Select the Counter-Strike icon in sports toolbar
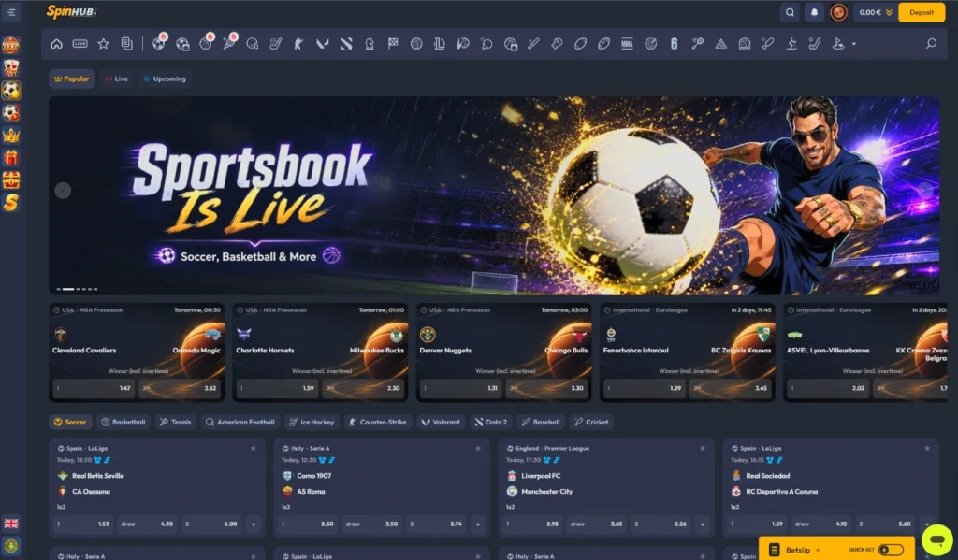This screenshot has height=560, width=958. (x=298, y=44)
